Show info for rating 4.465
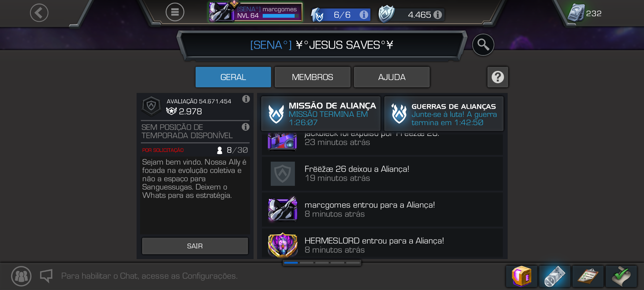The image size is (644, 290). [438, 15]
